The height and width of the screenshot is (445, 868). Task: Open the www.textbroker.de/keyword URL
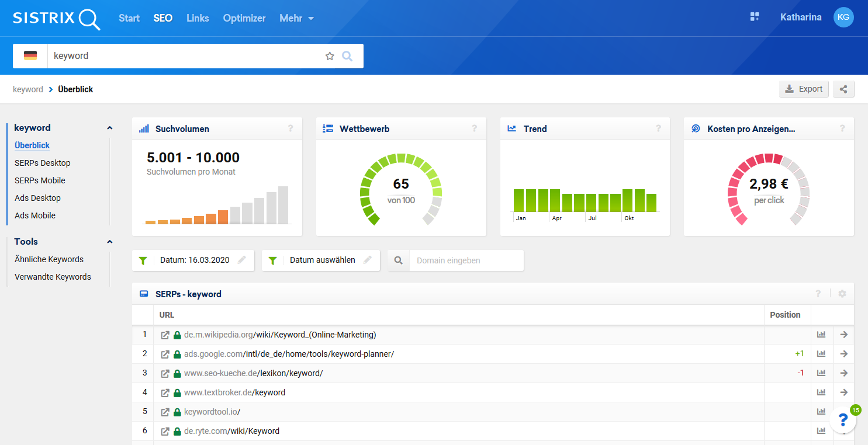click(x=234, y=392)
